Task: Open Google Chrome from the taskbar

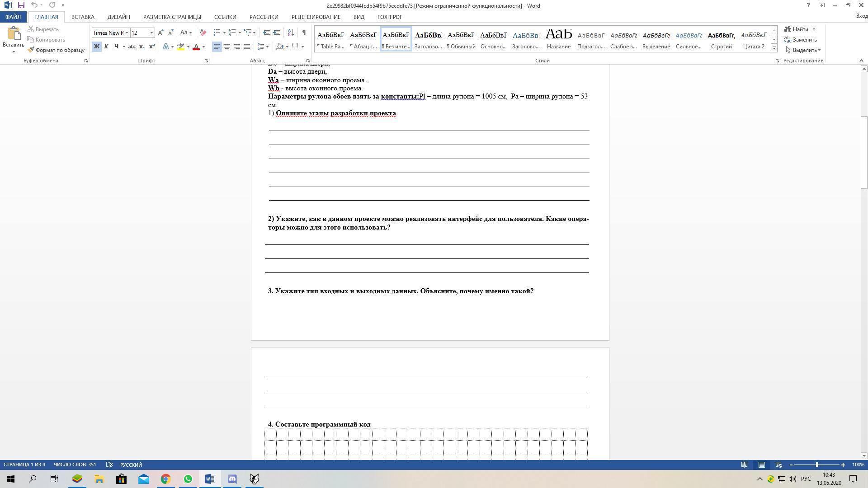Action: click(165, 479)
